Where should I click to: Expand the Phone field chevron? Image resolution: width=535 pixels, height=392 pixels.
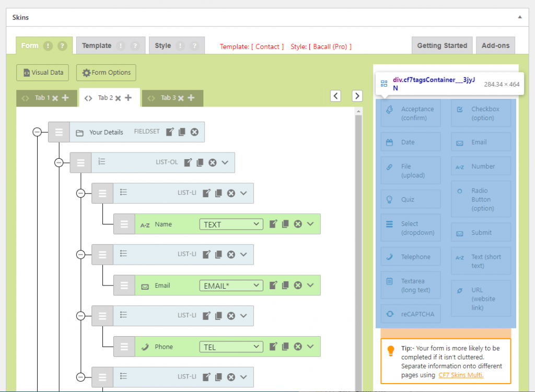[x=310, y=347]
